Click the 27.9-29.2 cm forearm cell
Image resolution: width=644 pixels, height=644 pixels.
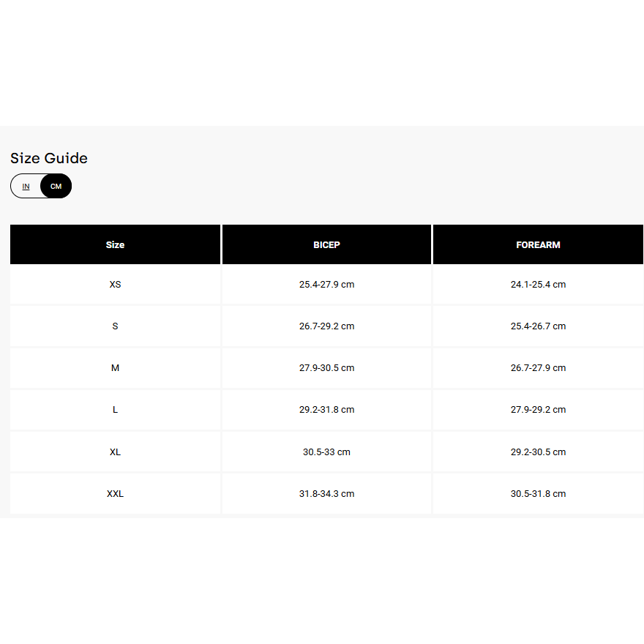[538, 410]
